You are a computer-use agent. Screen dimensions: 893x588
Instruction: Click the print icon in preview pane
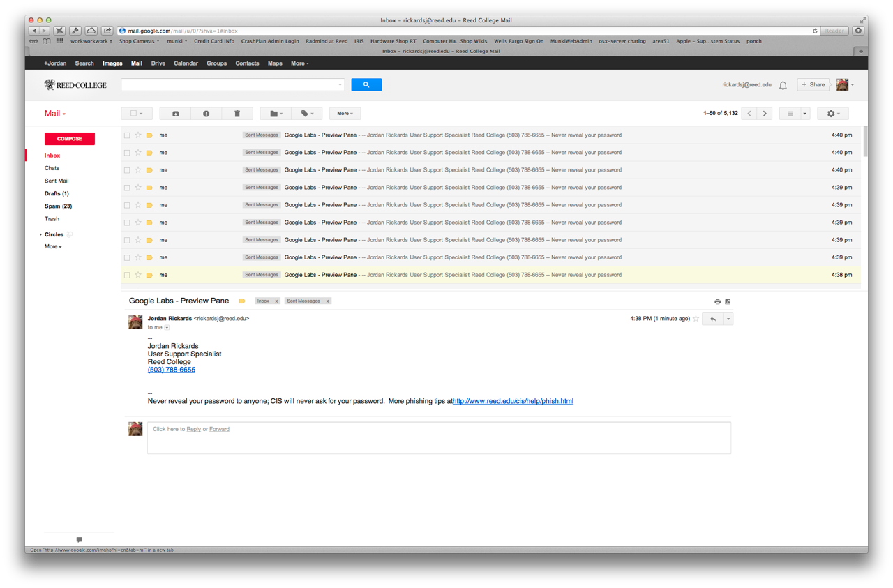tap(717, 301)
